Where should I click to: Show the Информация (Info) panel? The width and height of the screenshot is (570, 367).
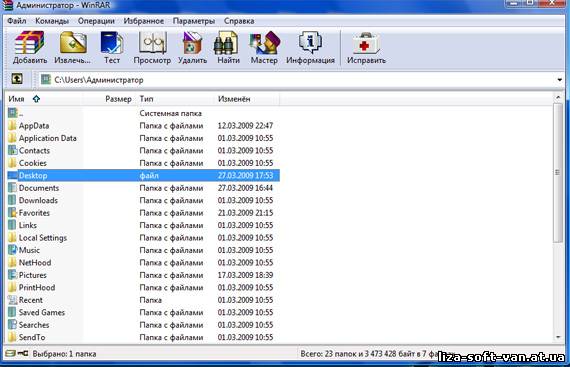click(310, 48)
